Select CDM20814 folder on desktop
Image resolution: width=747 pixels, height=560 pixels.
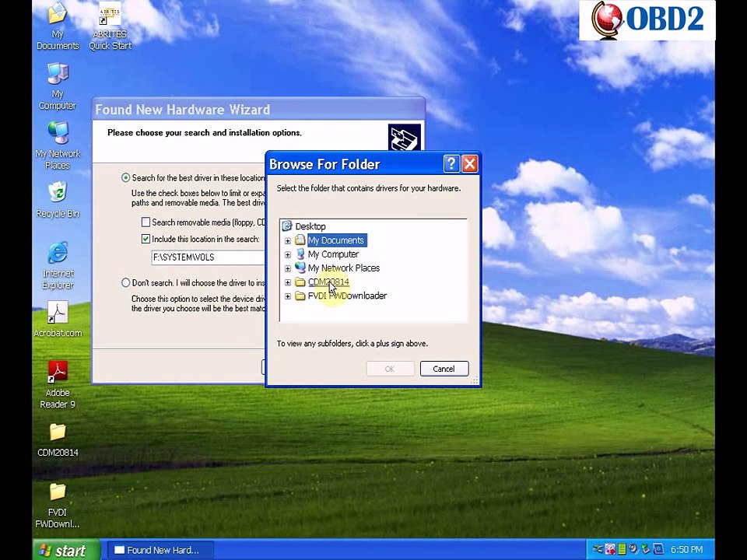[58, 439]
